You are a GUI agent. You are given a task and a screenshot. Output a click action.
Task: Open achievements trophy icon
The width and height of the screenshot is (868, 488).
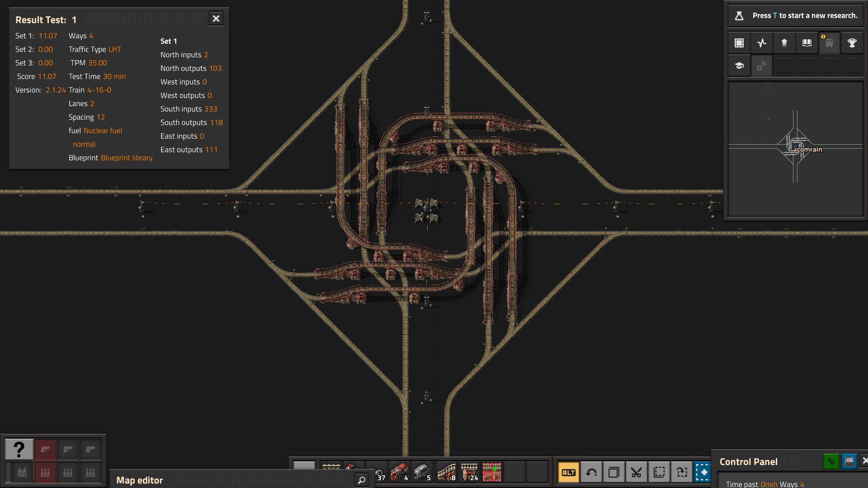coord(852,43)
